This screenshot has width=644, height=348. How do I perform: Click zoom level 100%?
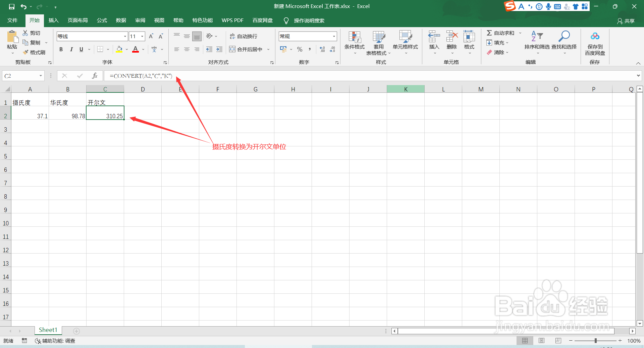(x=634, y=341)
